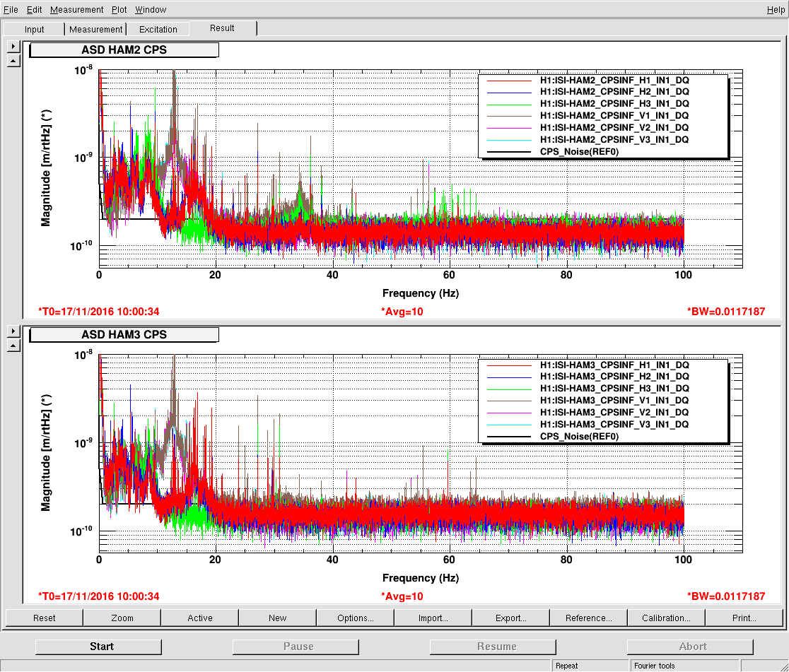Click the ASD HAM2 CPS plot title
The image size is (789, 672).
pos(124,49)
